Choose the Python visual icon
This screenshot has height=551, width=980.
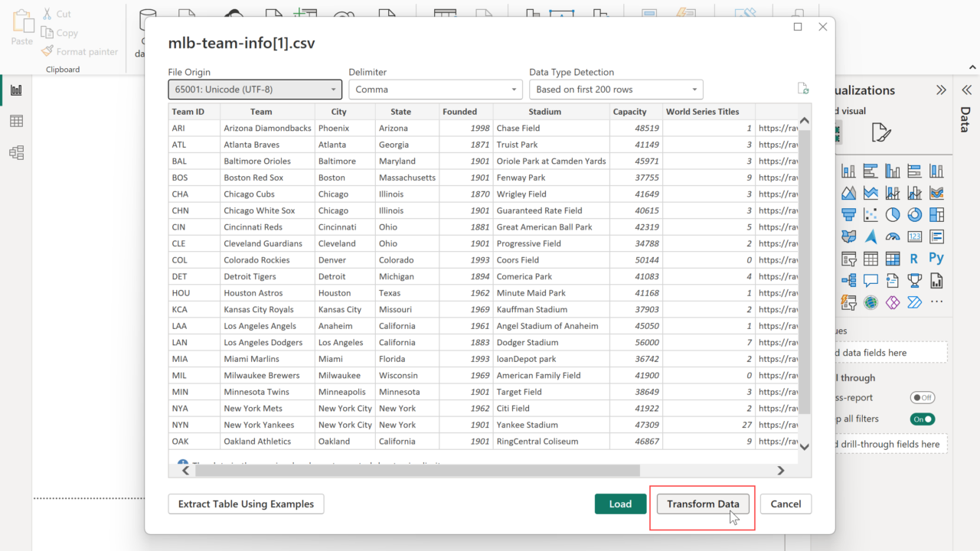(936, 259)
